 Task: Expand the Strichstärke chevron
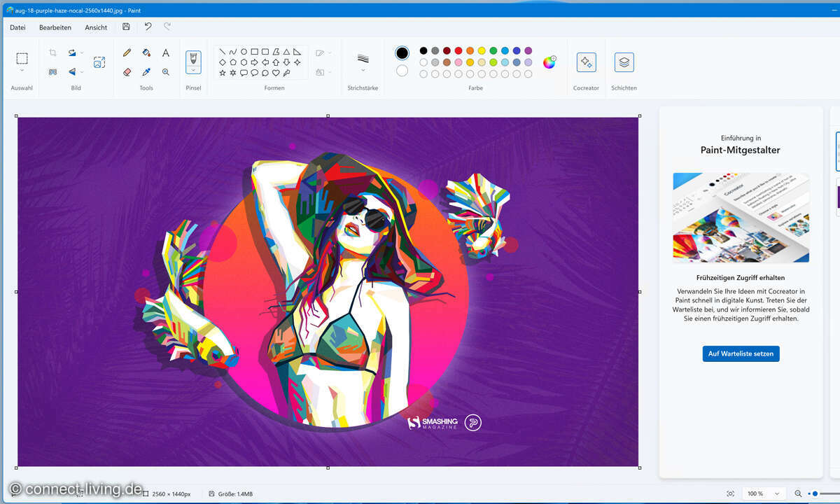pos(363,70)
